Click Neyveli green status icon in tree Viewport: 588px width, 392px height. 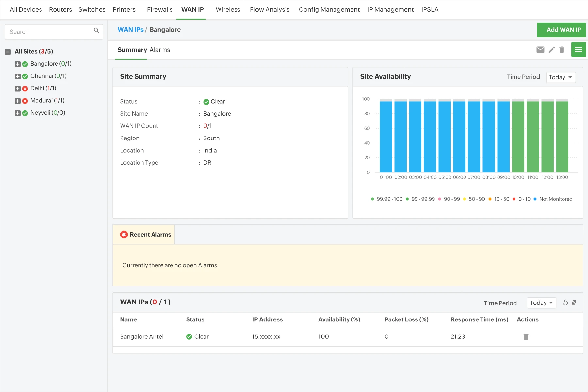25,113
